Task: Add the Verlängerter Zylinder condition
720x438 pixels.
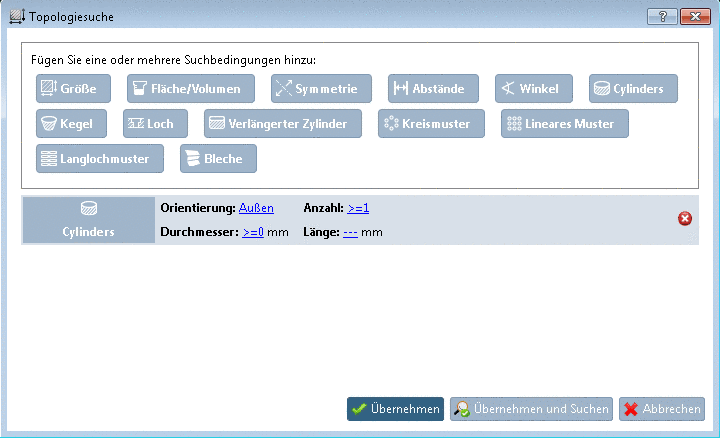Action: pyautogui.click(x=283, y=124)
